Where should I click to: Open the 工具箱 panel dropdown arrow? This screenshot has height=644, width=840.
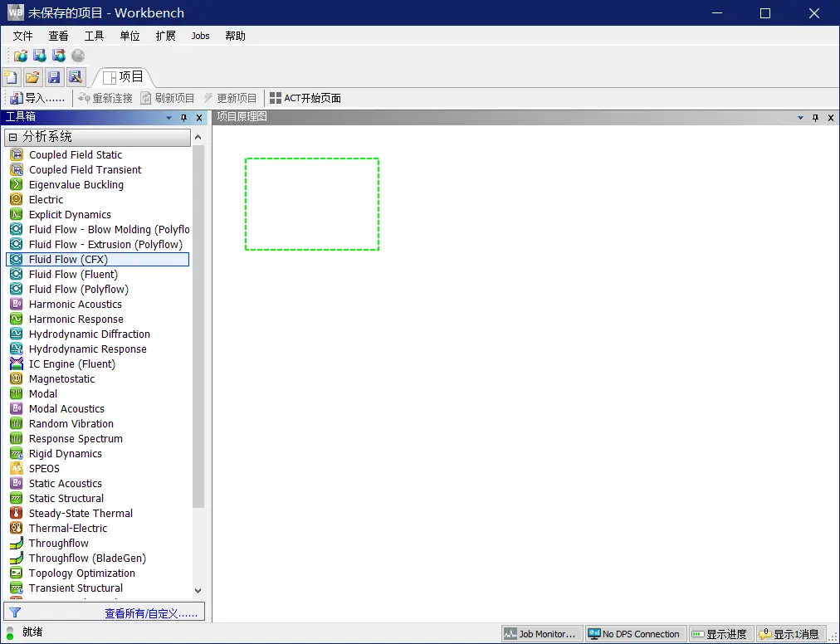coord(169,117)
